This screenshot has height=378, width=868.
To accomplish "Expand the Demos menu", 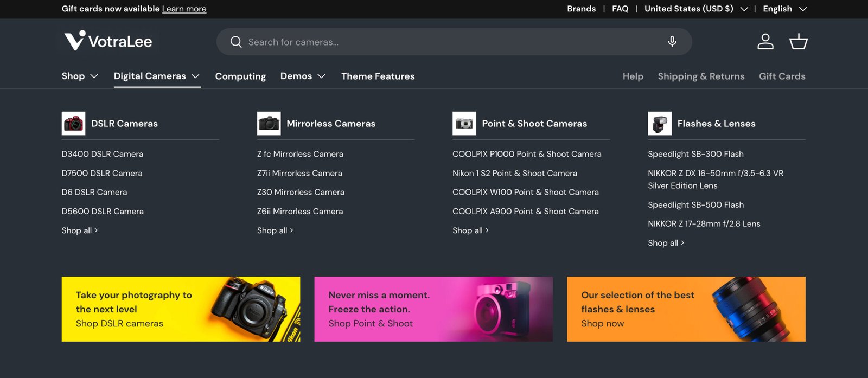I will (303, 76).
